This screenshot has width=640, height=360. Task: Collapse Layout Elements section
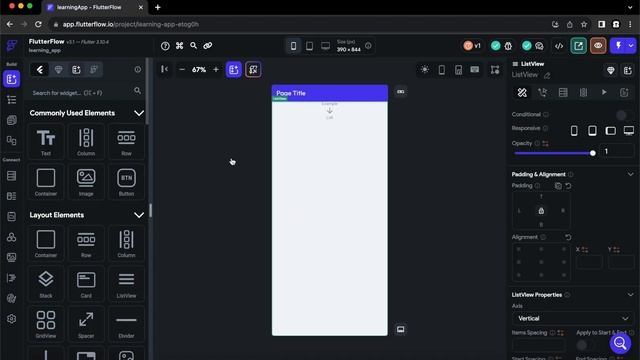point(139,215)
